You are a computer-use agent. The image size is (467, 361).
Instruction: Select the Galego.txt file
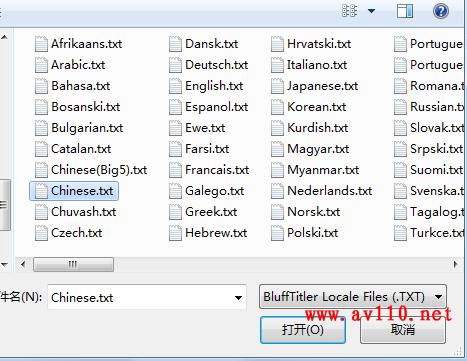tap(207, 191)
